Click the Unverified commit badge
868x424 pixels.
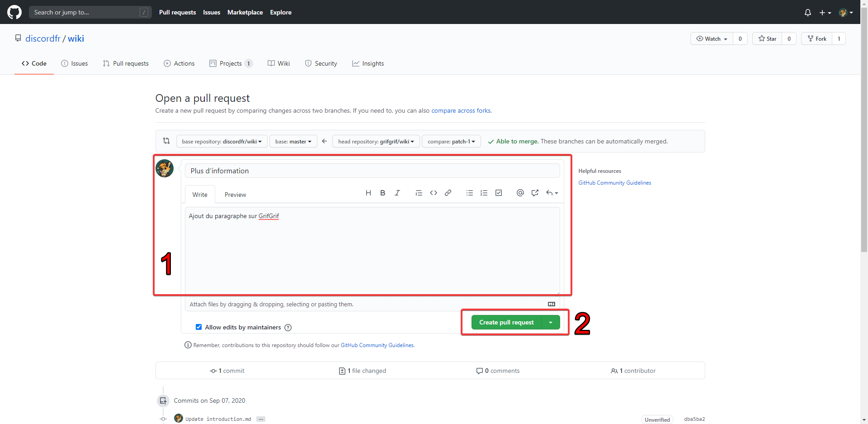pyautogui.click(x=657, y=419)
